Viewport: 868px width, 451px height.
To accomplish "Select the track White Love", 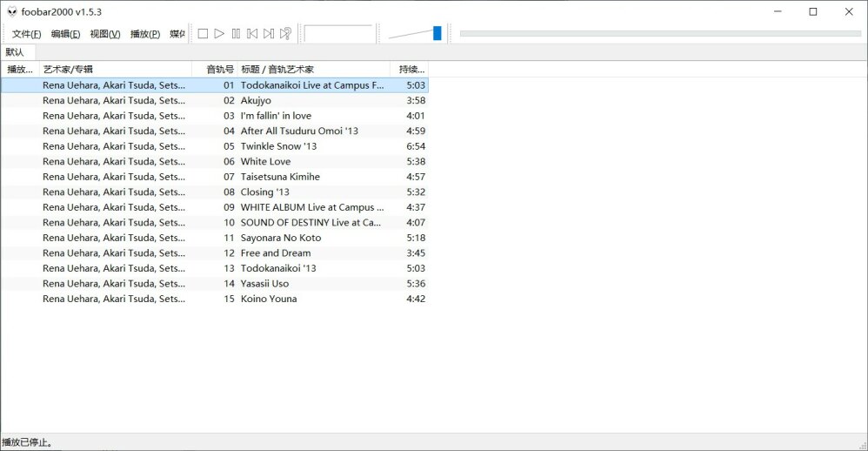I will tap(214, 161).
